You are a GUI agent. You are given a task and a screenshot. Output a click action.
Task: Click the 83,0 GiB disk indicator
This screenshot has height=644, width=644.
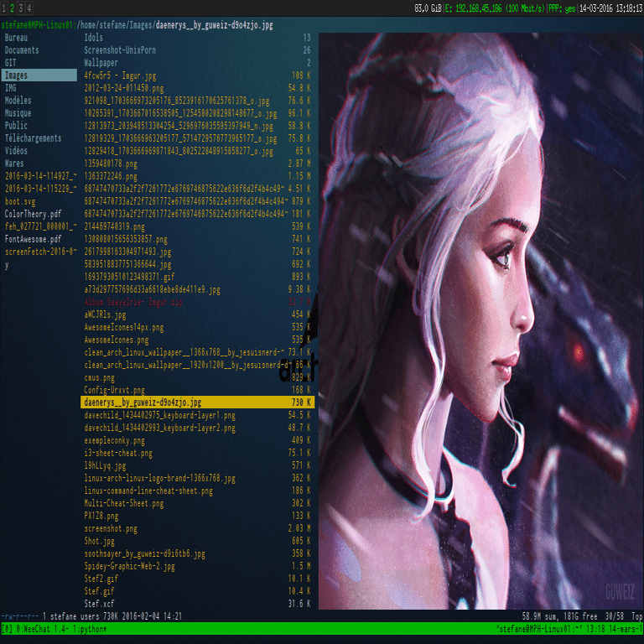tap(428, 8)
